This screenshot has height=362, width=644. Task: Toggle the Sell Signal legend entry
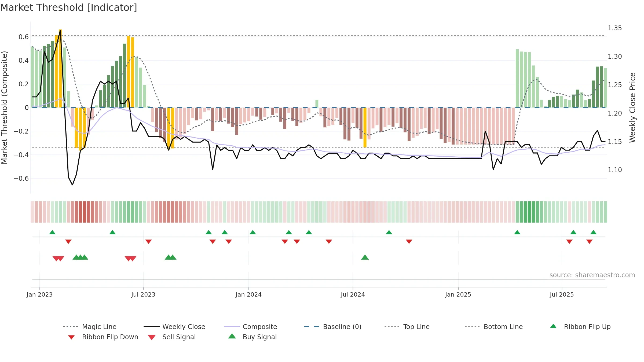click(172, 337)
